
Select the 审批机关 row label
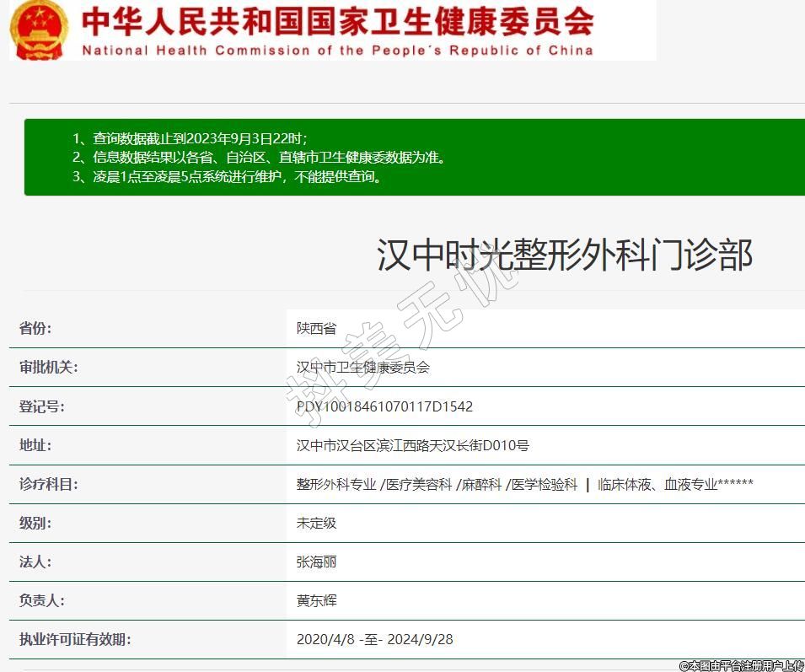pos(48,368)
